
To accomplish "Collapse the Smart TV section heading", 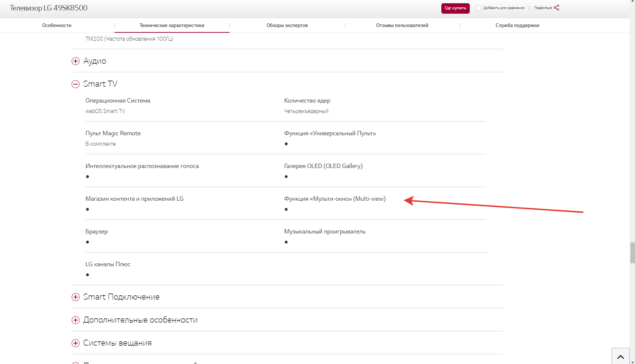I will click(100, 84).
